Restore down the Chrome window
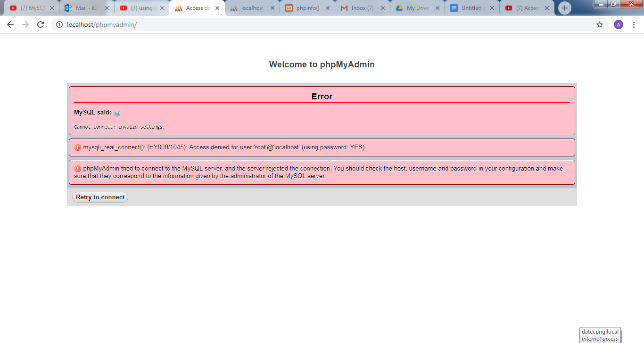The height and width of the screenshot is (343, 644). (x=613, y=4)
